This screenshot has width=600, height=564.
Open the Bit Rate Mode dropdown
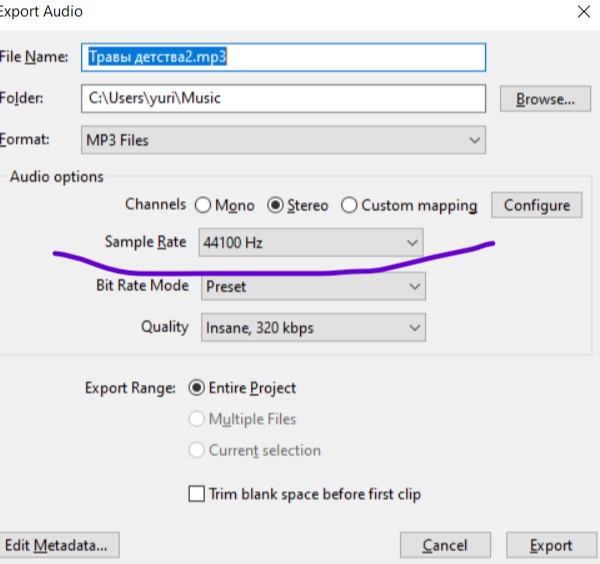312,286
